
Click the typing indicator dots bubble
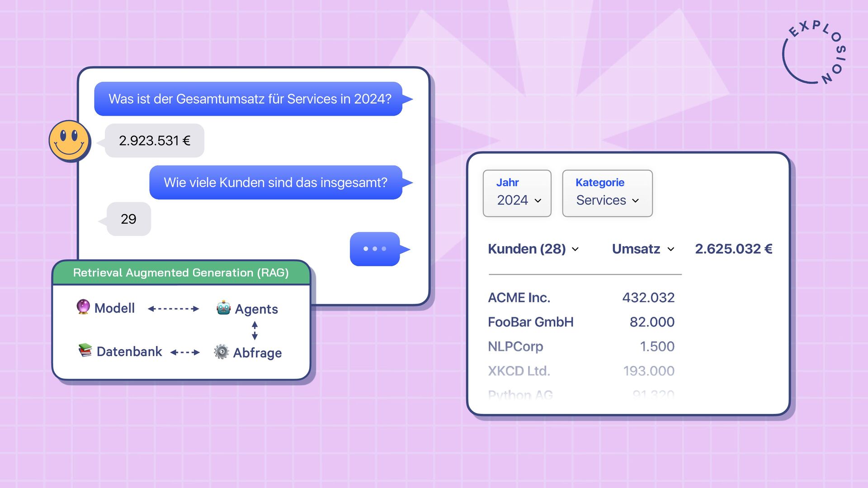point(375,249)
